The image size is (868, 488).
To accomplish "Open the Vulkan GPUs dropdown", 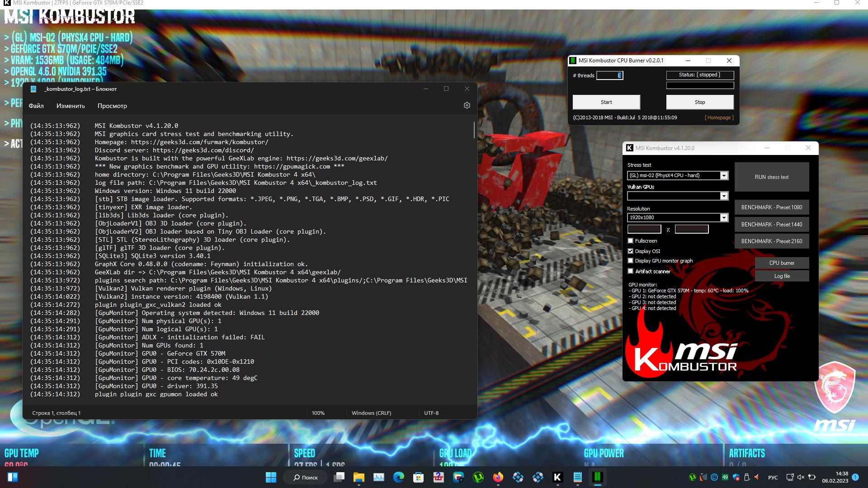I will click(x=723, y=196).
